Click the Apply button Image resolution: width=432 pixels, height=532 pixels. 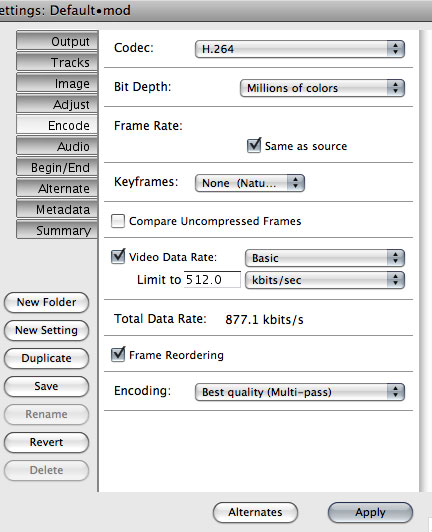(x=370, y=512)
